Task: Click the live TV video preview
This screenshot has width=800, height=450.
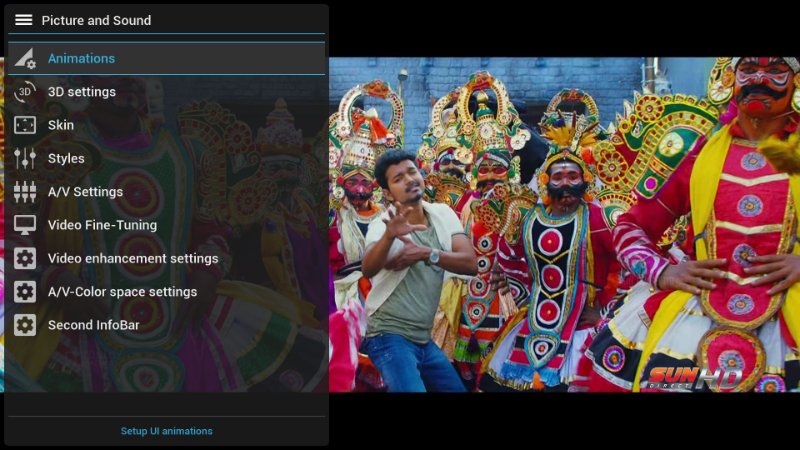Action: [564, 224]
